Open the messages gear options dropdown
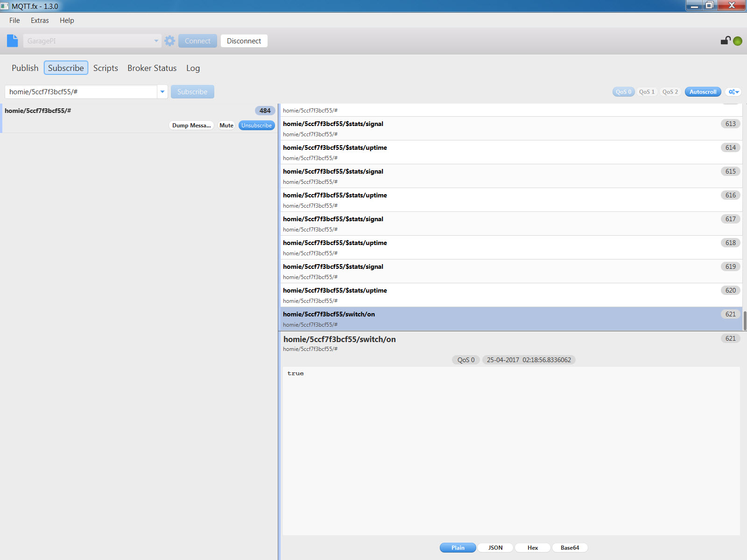Screen dimensions: 747x560 [x=733, y=91]
